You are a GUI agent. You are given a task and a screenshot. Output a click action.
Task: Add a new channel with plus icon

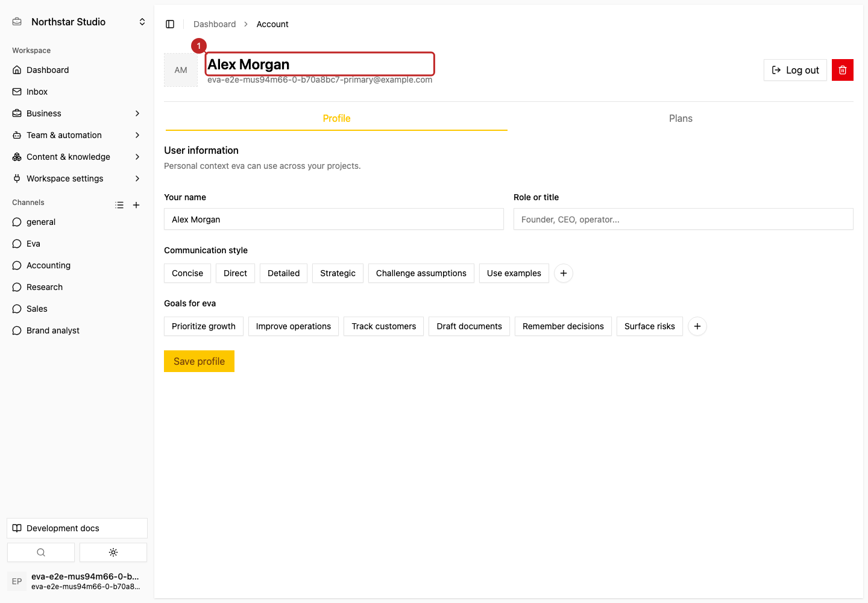click(136, 205)
